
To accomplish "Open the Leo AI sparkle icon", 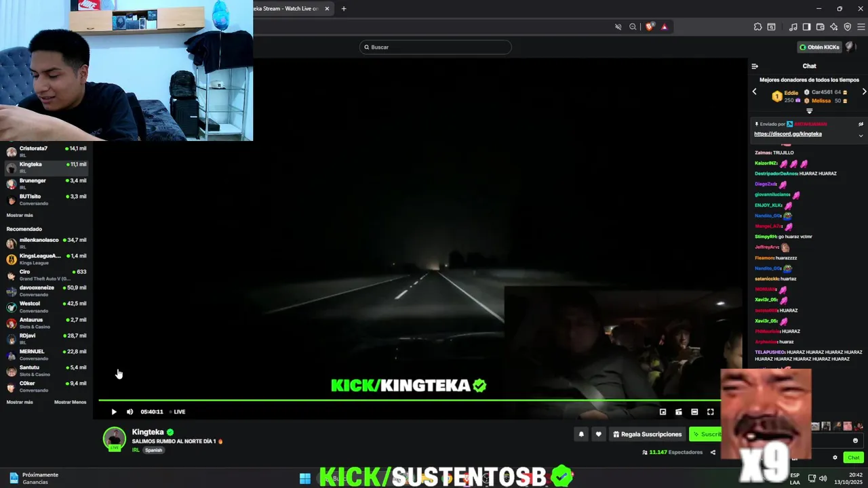I will coord(833,27).
